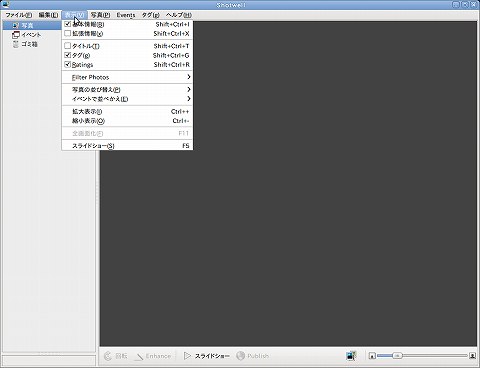Image resolution: width=480 pixels, height=368 pixels.
Task: Click the small thumbnail size icon
Action: tap(372, 356)
